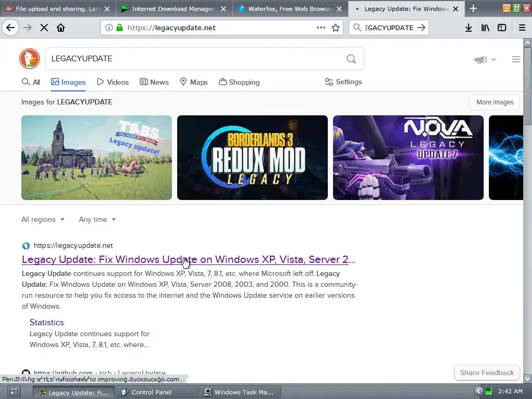The height and width of the screenshot is (399, 532).
Task: Bookmark this page with the star
Action: (336, 28)
